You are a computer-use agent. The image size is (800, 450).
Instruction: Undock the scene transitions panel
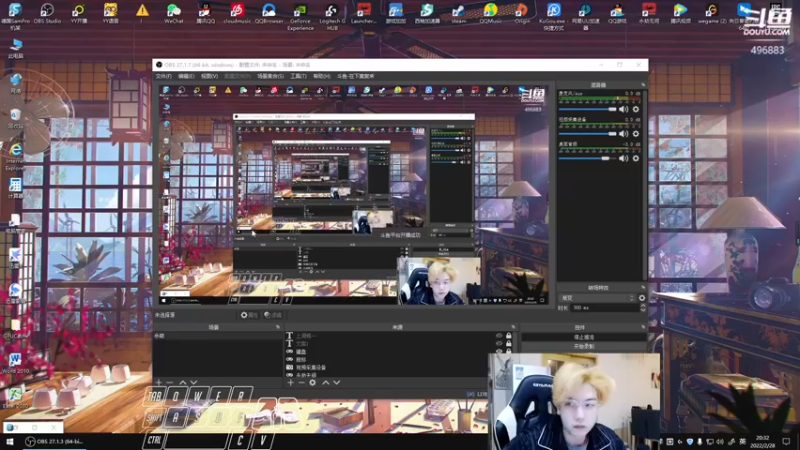click(643, 288)
